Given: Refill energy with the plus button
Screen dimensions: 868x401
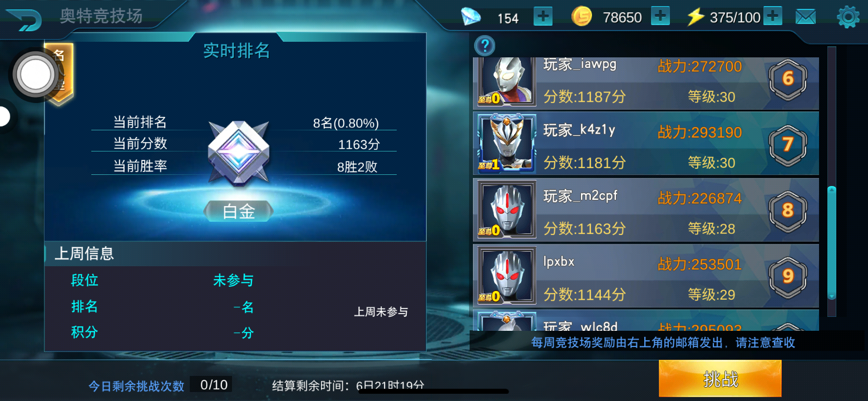Looking at the screenshot, I should [773, 16].
